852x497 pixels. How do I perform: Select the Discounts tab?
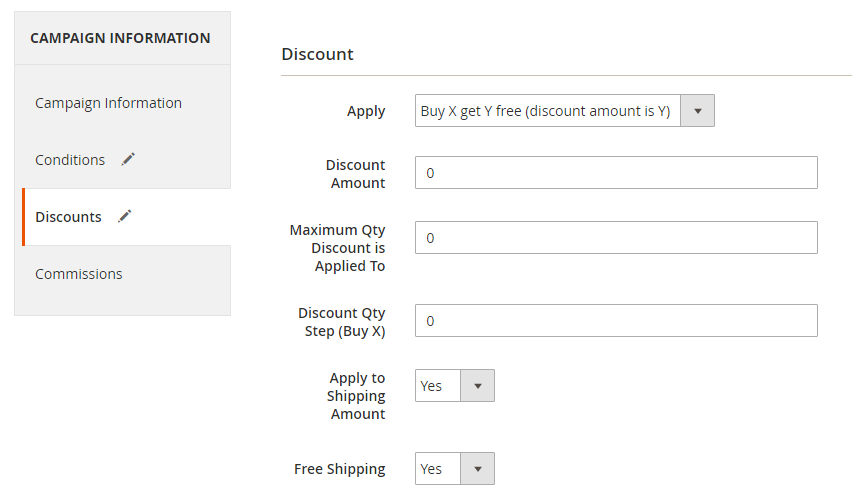68,217
